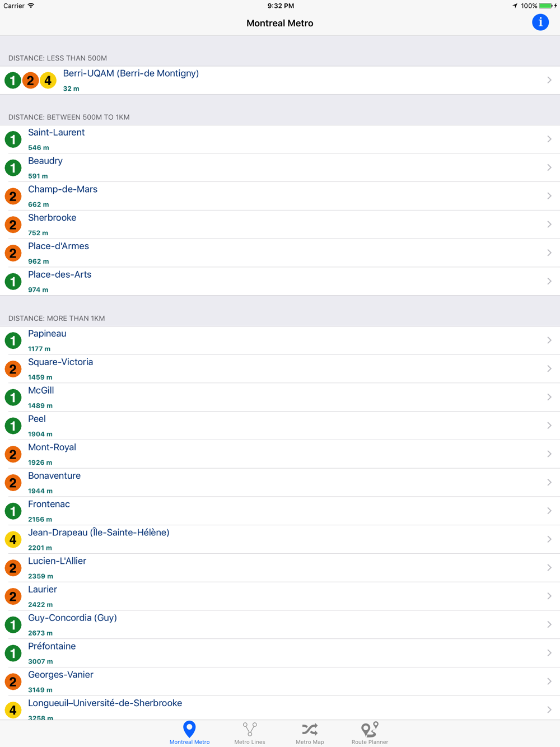Tap the Montreal Metro pin icon
Screen dimensions: 560x747
[189, 729]
